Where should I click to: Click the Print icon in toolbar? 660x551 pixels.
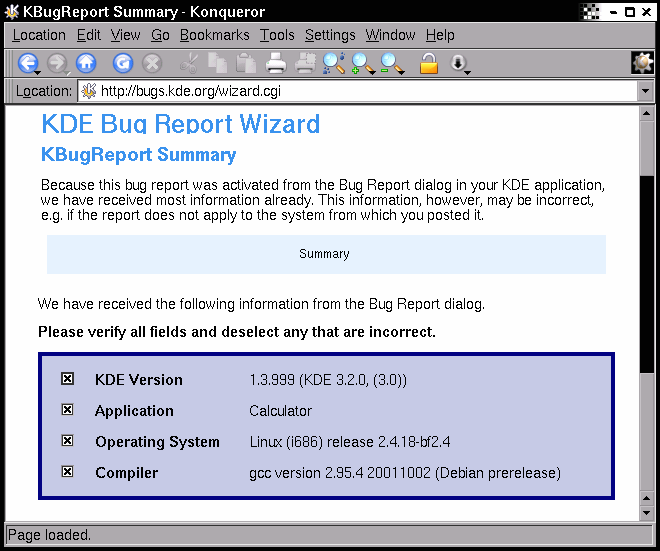277,64
